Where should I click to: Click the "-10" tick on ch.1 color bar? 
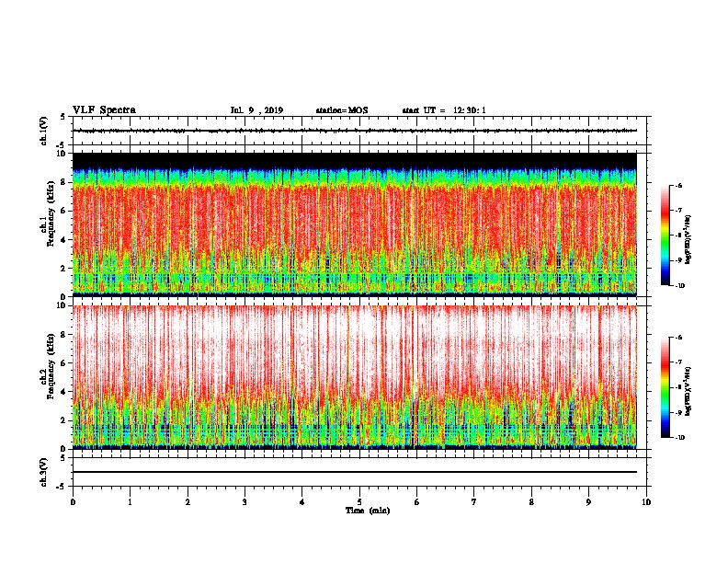(x=679, y=286)
